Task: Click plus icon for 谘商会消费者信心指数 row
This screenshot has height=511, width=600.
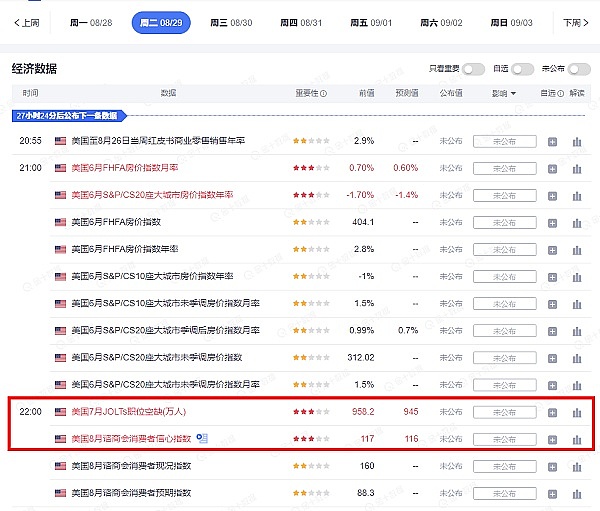Action: pos(552,438)
